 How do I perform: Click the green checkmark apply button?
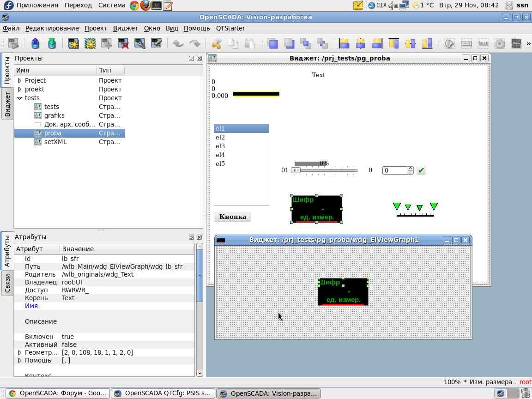pos(421,170)
